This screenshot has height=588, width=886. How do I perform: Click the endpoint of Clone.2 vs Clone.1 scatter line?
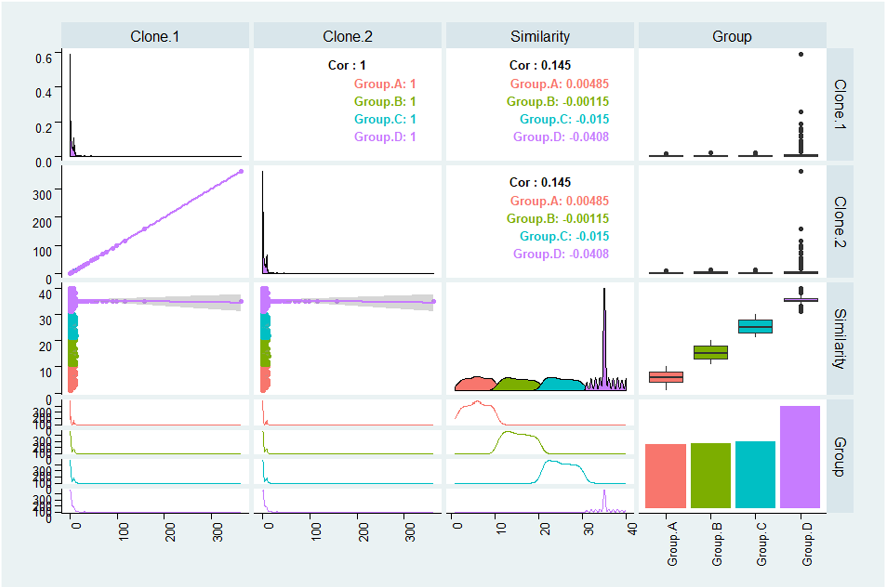click(241, 171)
